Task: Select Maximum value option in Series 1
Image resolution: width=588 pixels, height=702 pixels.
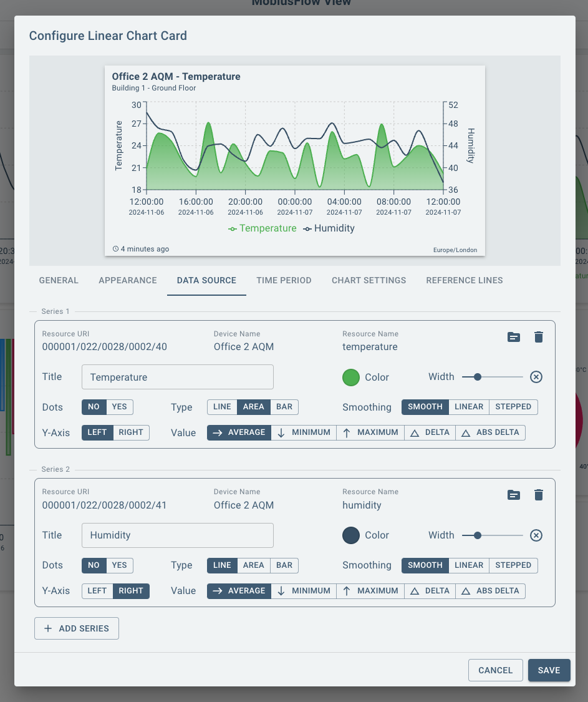Action: (370, 432)
